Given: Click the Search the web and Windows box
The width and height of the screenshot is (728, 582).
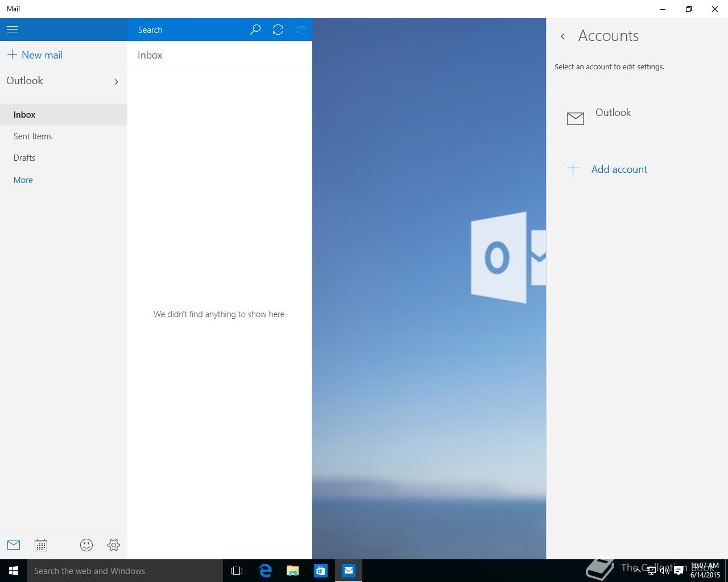Looking at the screenshot, I should (x=125, y=571).
